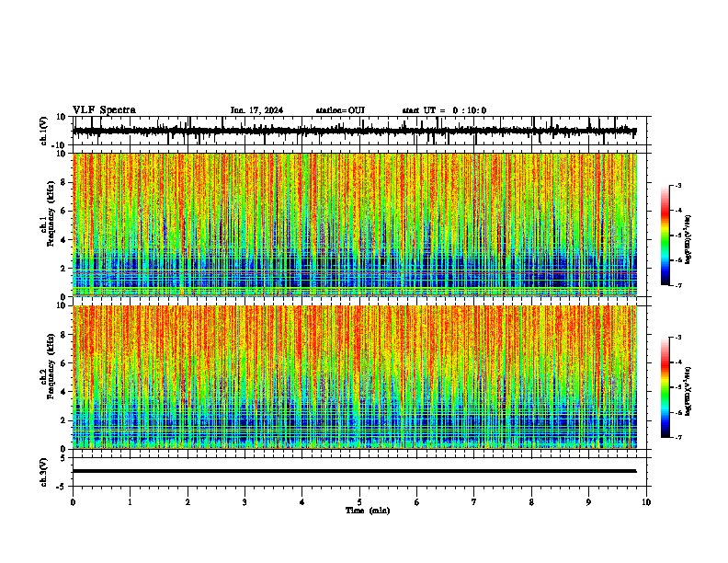Click the "VLF Spectra" plot title
Viewport: 728px width, 563px height.
(x=104, y=110)
